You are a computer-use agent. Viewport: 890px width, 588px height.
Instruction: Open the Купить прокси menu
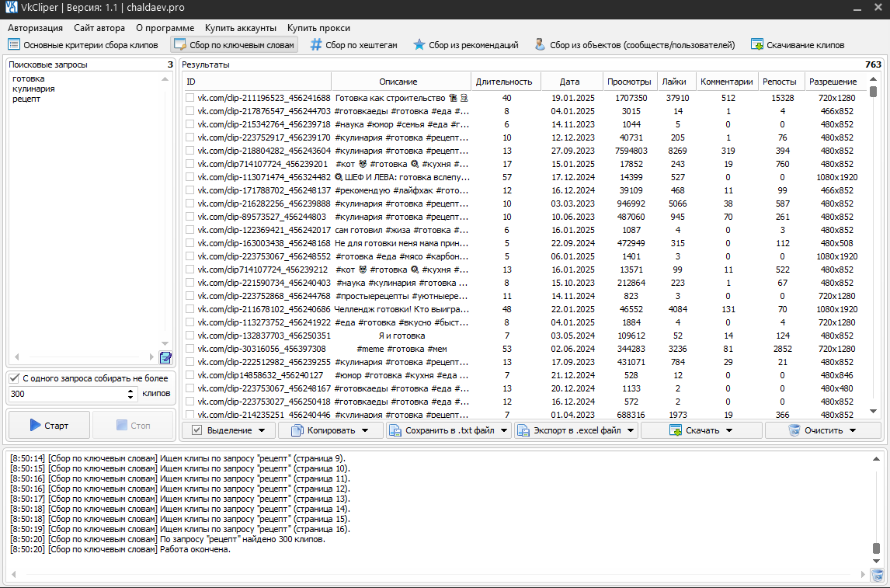click(x=318, y=28)
